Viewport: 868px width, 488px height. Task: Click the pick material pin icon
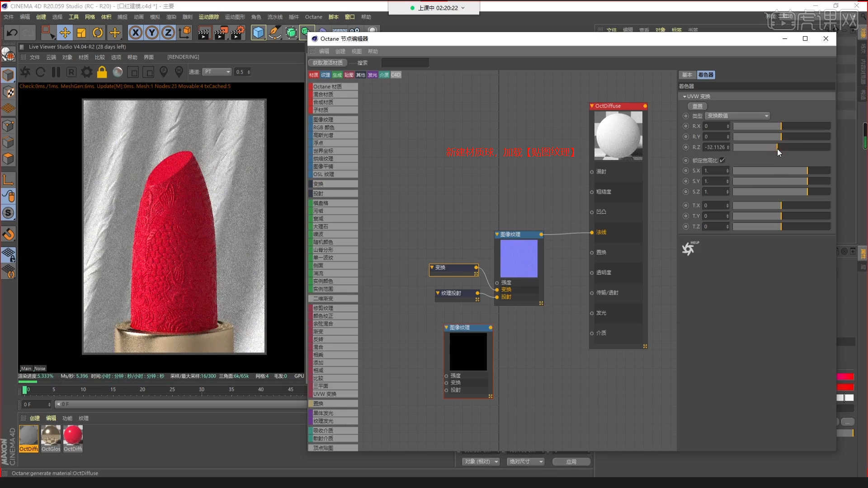click(179, 72)
